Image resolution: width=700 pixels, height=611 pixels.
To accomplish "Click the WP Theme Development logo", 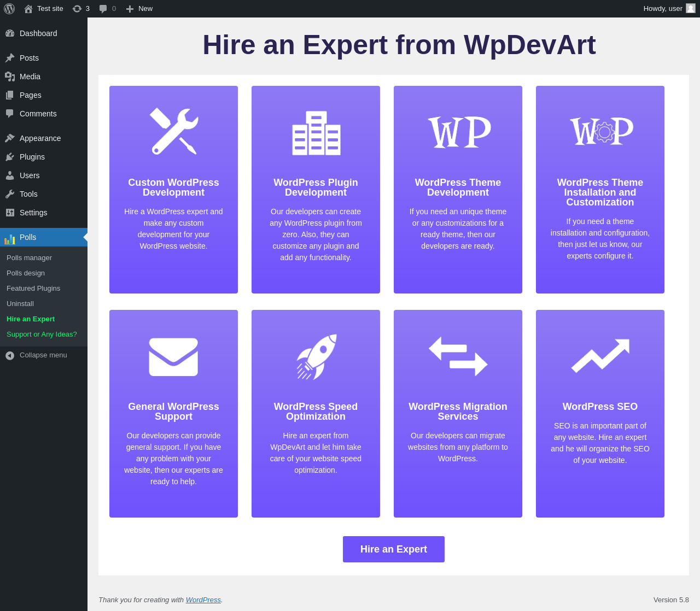I will click(x=459, y=132).
